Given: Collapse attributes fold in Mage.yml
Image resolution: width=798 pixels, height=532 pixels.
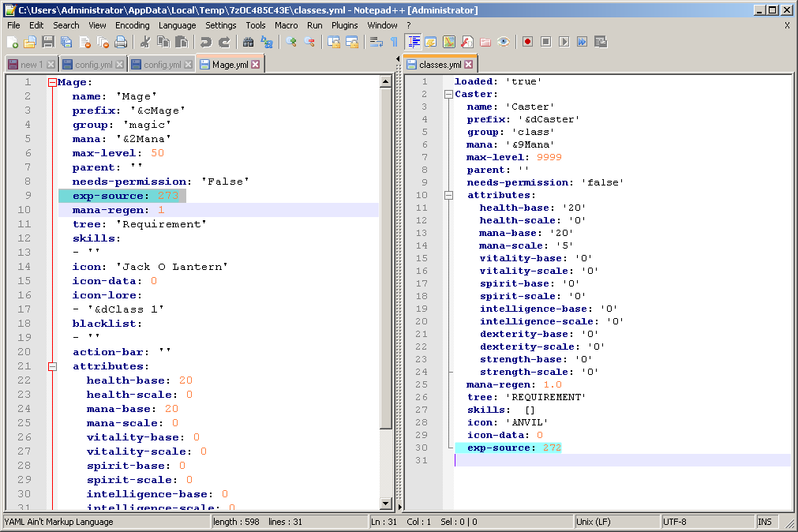Looking at the screenshot, I should [52, 366].
